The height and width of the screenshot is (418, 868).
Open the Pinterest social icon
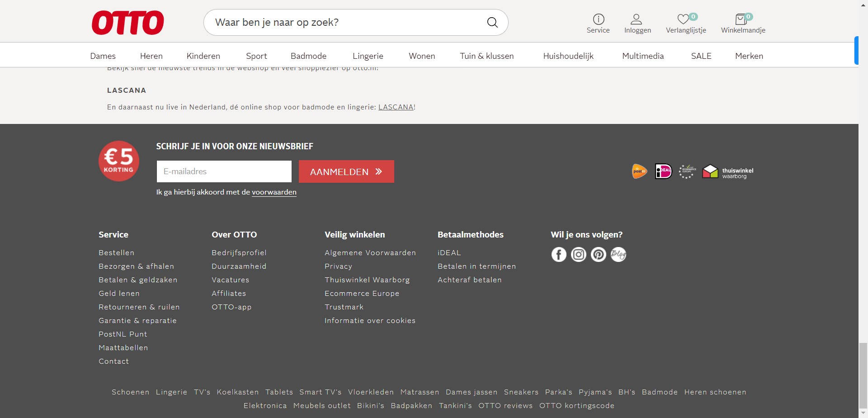(599, 255)
